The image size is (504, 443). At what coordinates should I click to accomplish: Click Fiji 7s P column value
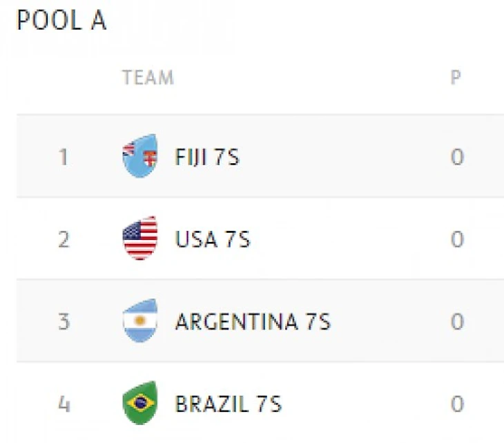point(456,158)
